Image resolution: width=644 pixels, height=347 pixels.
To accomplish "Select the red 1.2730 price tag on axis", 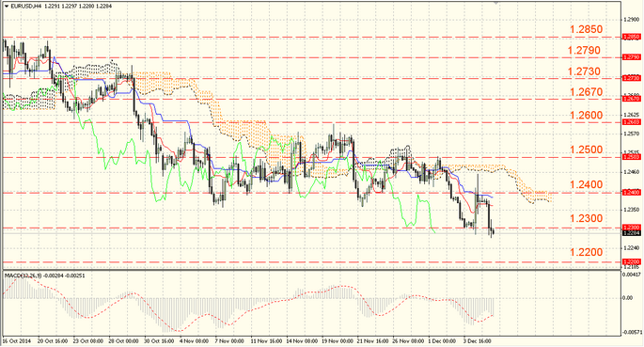I will tap(631, 78).
